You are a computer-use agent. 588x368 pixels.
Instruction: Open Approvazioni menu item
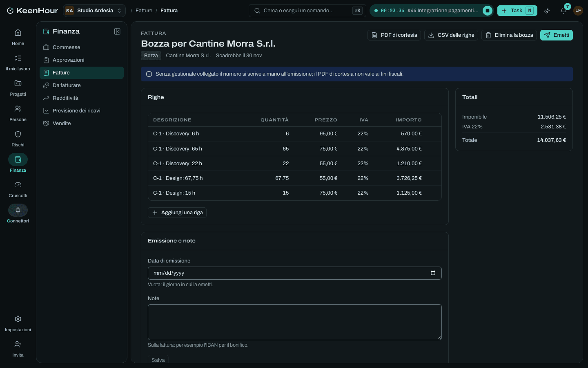coord(82,60)
